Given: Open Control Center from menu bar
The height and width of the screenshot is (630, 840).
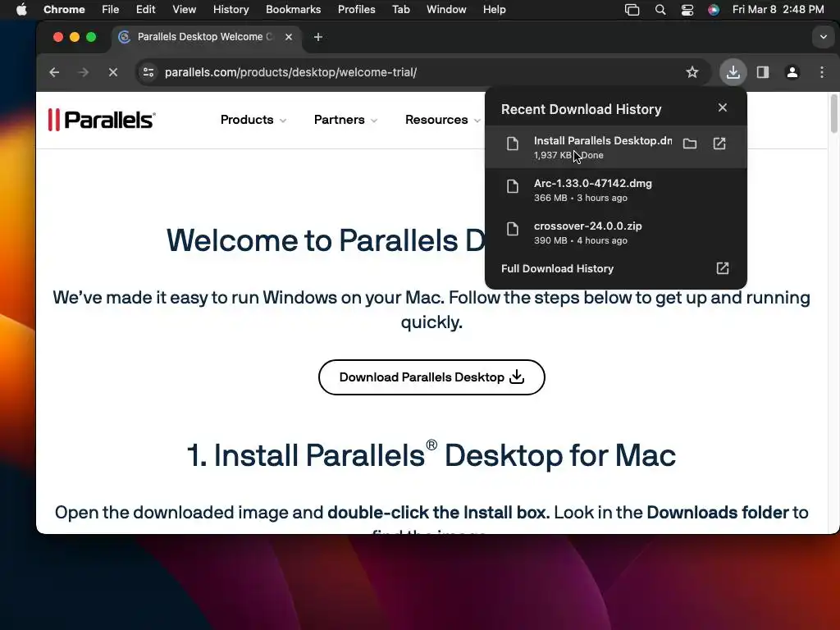Looking at the screenshot, I should coord(687,10).
